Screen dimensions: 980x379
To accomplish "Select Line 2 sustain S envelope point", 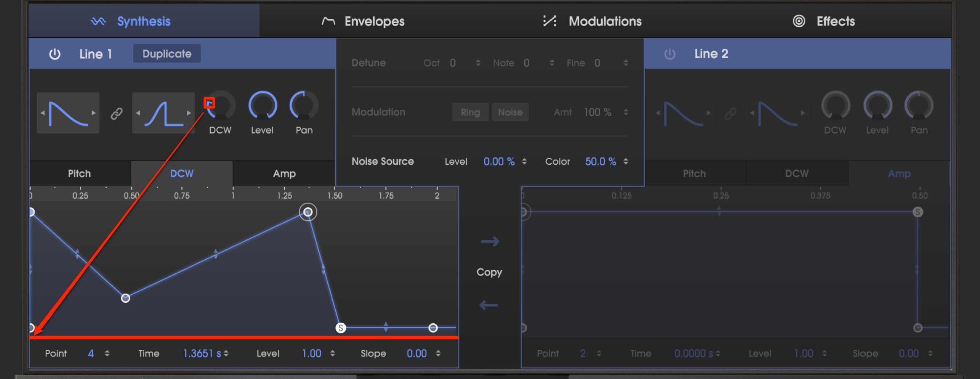I will [918, 212].
